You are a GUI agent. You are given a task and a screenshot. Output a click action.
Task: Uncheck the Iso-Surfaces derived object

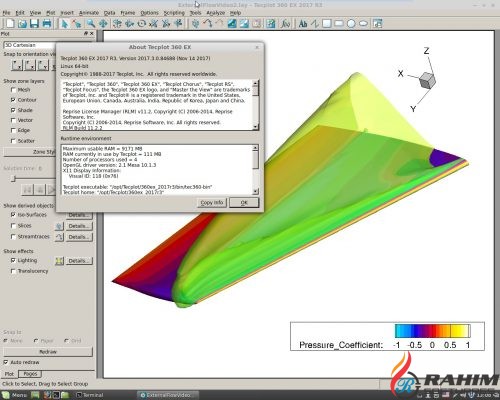click(13, 215)
